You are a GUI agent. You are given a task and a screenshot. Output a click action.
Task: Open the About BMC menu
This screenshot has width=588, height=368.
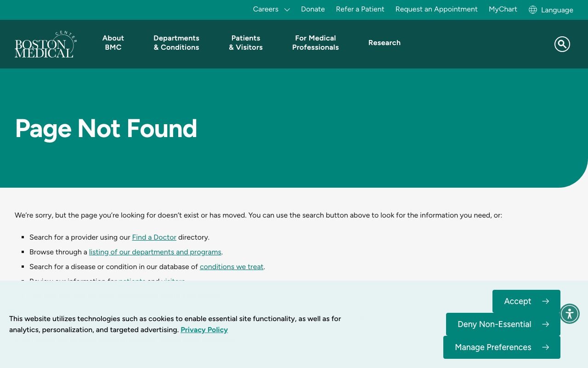[x=113, y=43]
